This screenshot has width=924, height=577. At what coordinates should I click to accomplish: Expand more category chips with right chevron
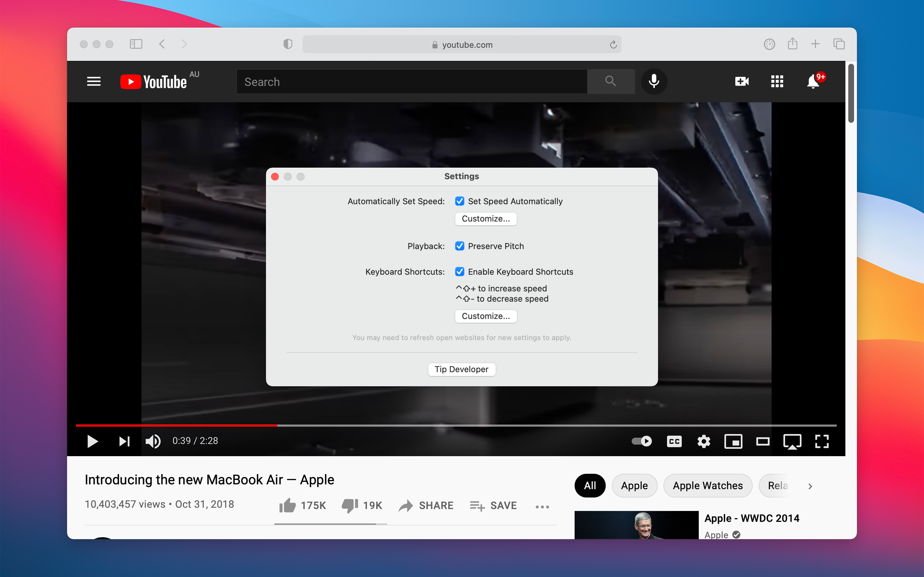[x=810, y=486]
